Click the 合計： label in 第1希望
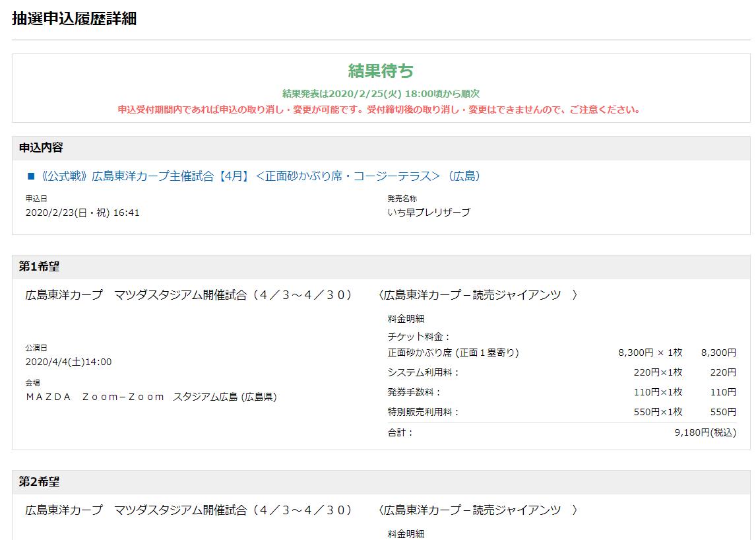The image size is (756, 540). [400, 432]
